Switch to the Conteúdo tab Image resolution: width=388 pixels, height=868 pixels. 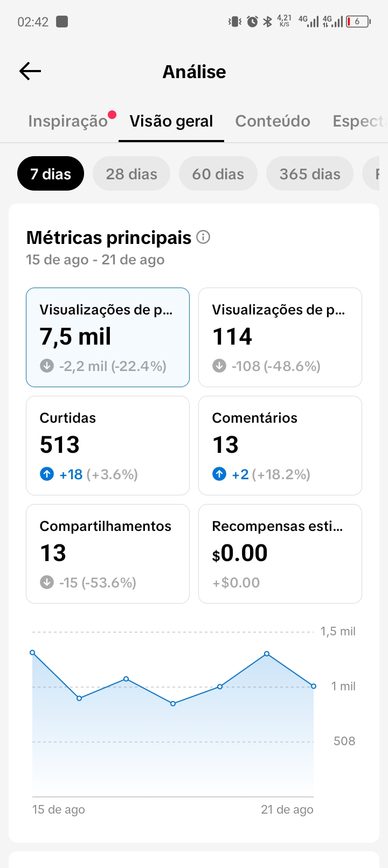tap(273, 121)
